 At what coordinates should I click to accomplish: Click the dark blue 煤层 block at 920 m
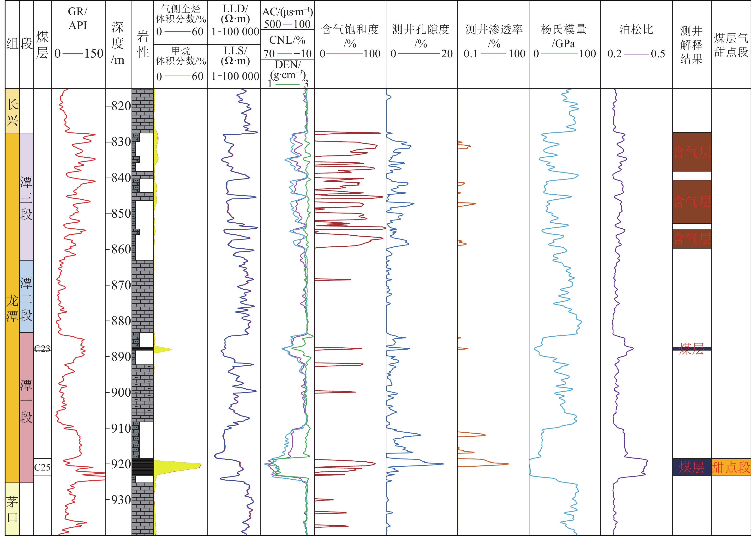click(x=692, y=467)
